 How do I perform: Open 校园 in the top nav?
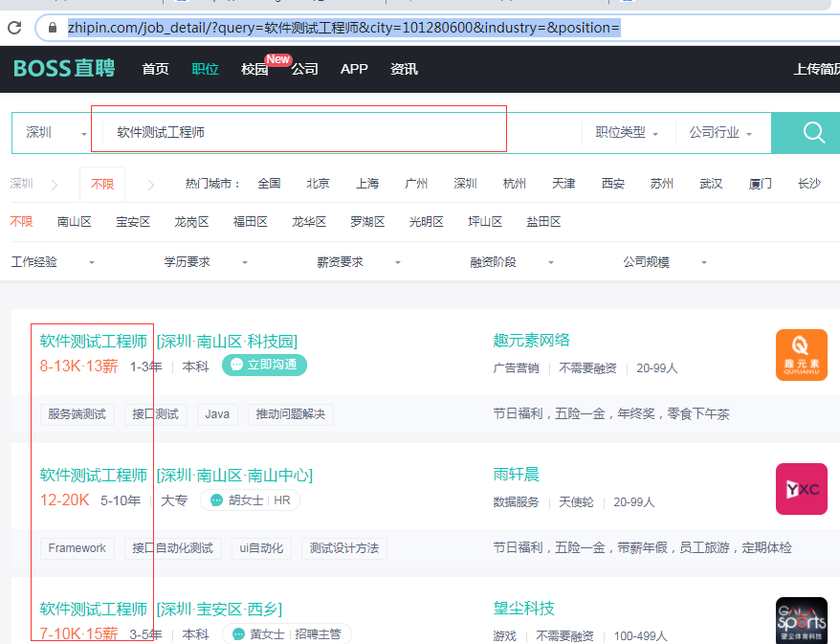(x=254, y=69)
